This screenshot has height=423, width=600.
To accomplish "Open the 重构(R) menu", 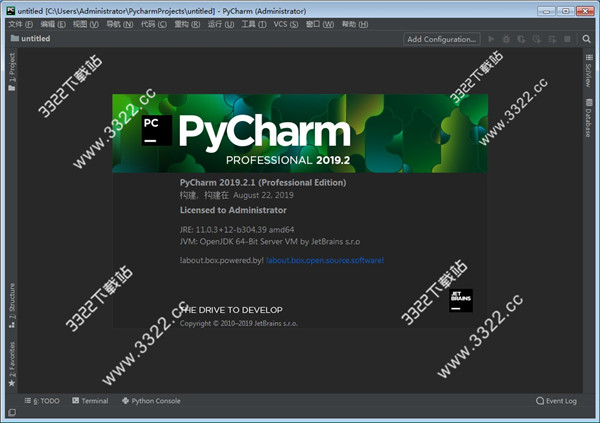I will [x=187, y=24].
